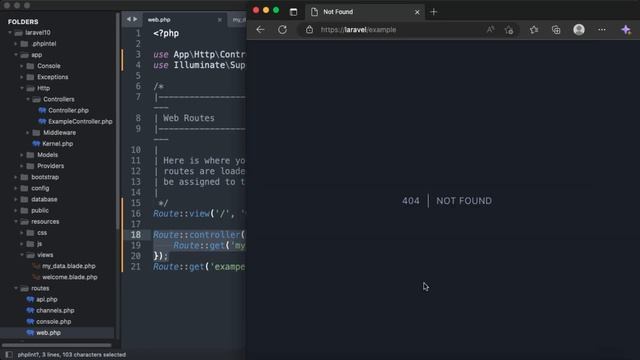Expand the Console folder
640x360 pixels.
tap(22, 66)
